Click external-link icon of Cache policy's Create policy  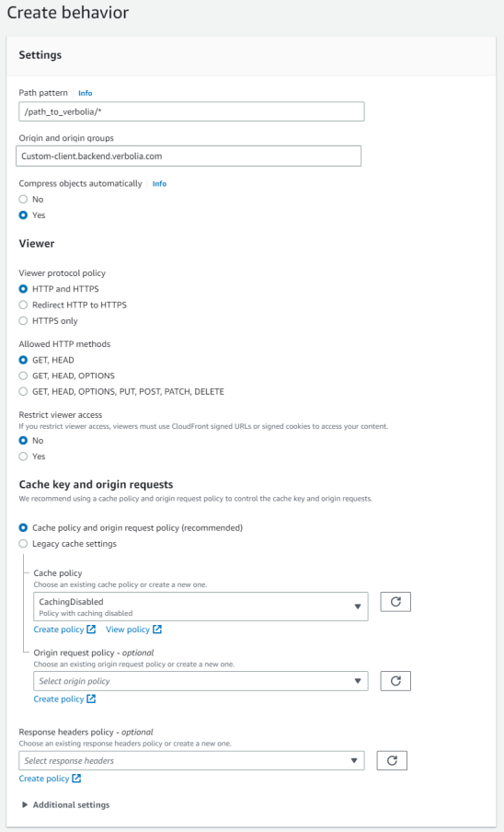coord(91,630)
